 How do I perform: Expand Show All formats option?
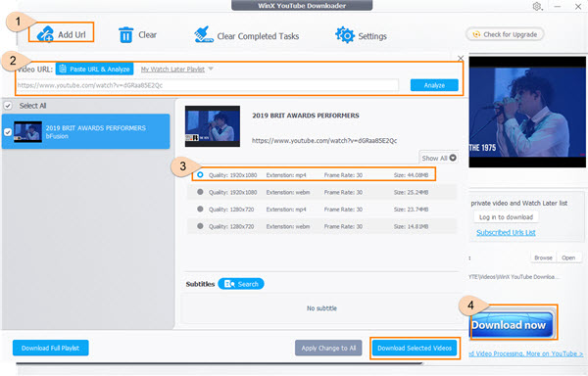(x=438, y=158)
